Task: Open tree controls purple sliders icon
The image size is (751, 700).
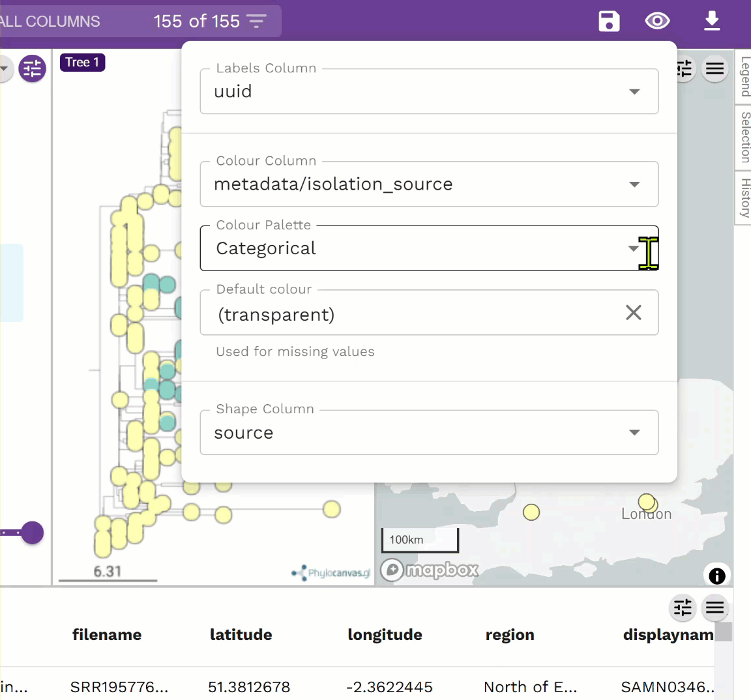Action: (x=32, y=68)
